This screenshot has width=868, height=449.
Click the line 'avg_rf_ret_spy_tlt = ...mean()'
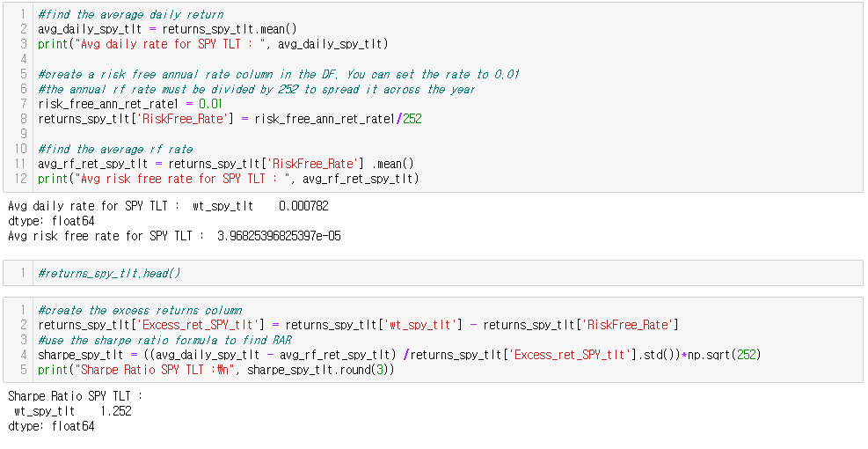[226, 164]
